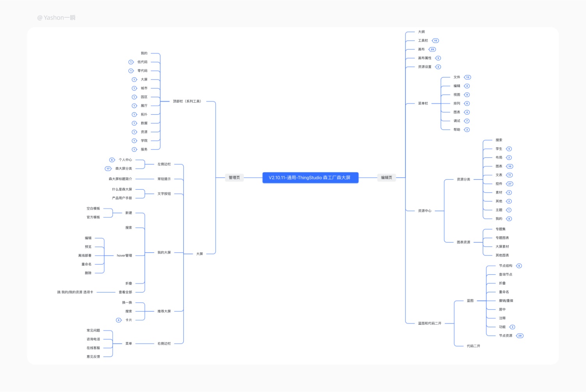This screenshot has width=586, height=392.
Task: Expand the 6 badge beside 个人中心
Action: [112, 160]
